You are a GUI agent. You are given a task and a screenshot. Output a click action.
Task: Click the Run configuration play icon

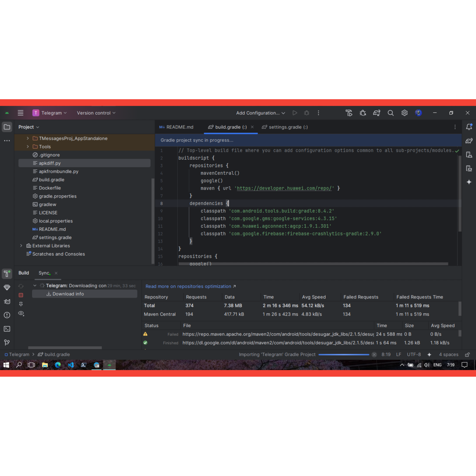point(295,113)
